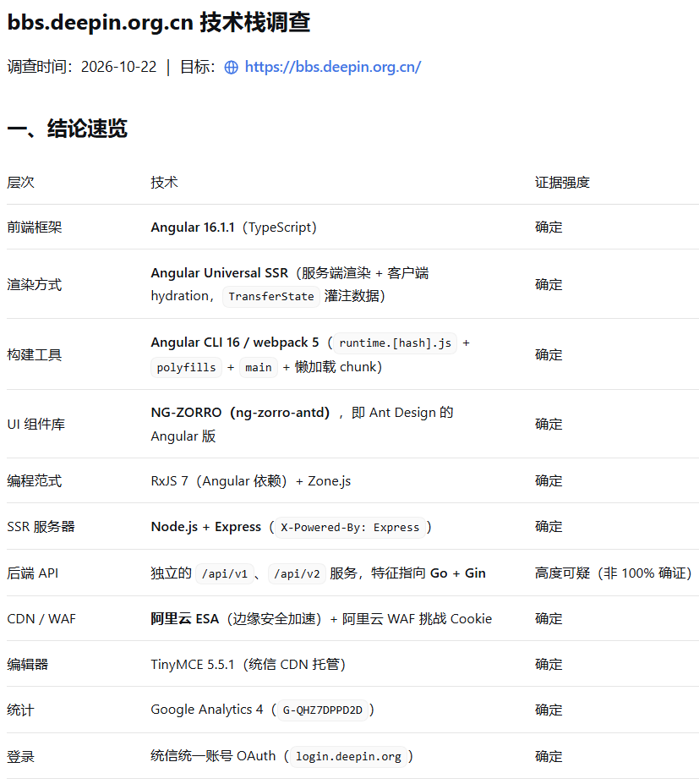This screenshot has width=699, height=784.
Task: Click the code tag 'runtime.[hash].js'
Action: 395,343
